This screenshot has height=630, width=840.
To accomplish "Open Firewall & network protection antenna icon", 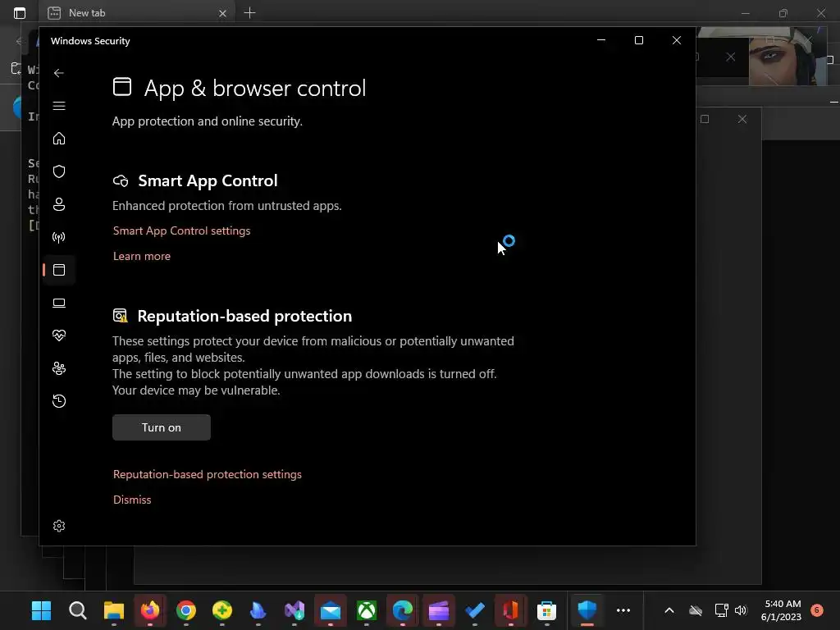I will [x=59, y=237].
